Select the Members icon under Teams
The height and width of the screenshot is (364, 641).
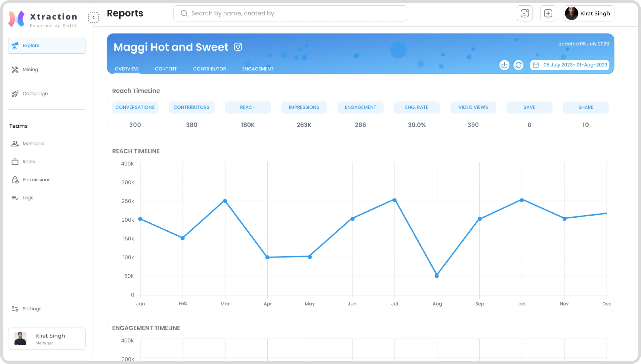[15, 143]
